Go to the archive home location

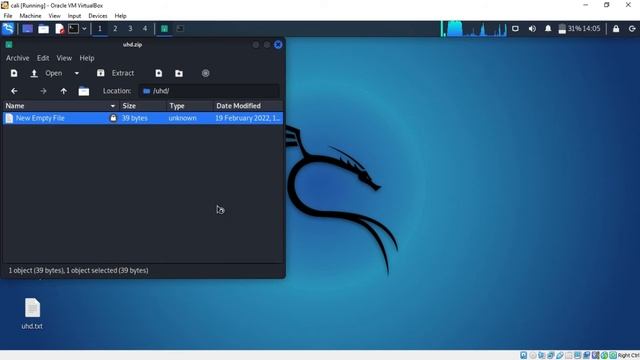(84, 91)
